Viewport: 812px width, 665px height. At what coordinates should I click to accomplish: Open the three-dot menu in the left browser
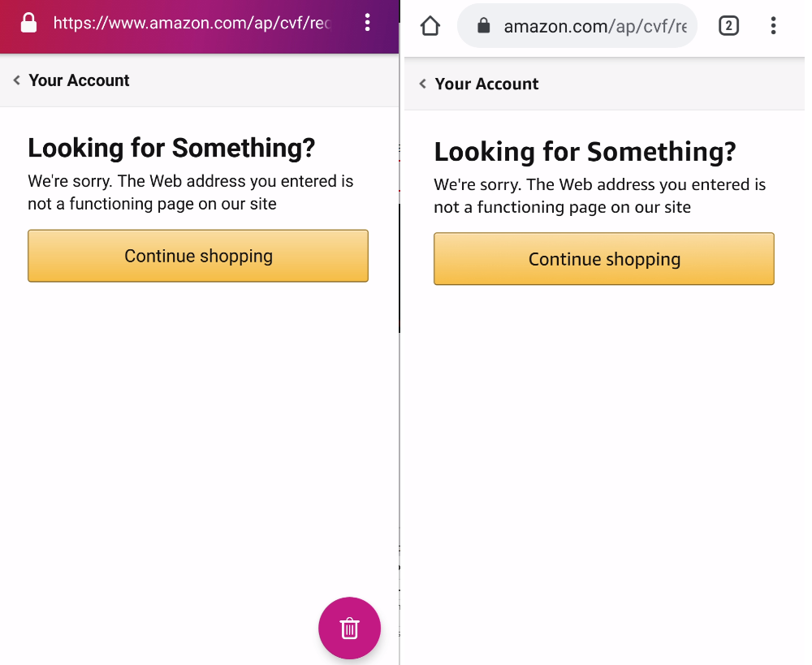click(x=368, y=23)
